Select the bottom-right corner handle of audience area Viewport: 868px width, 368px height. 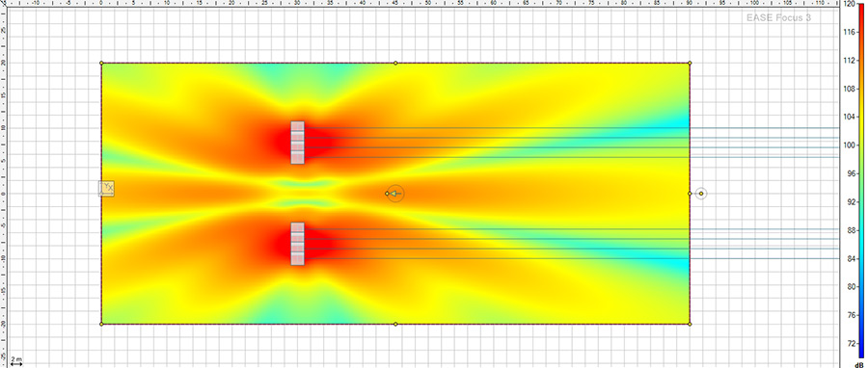coord(690,324)
